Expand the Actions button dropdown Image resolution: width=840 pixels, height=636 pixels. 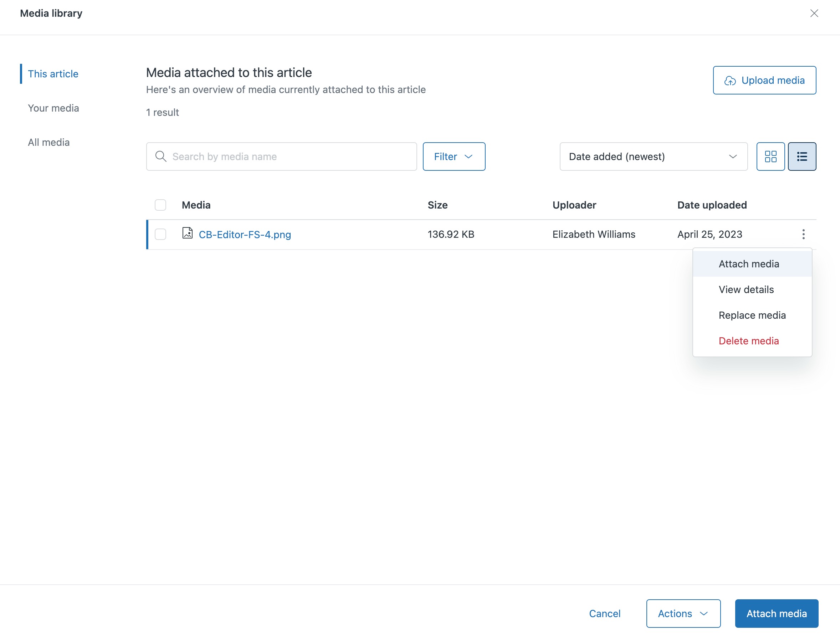click(683, 613)
